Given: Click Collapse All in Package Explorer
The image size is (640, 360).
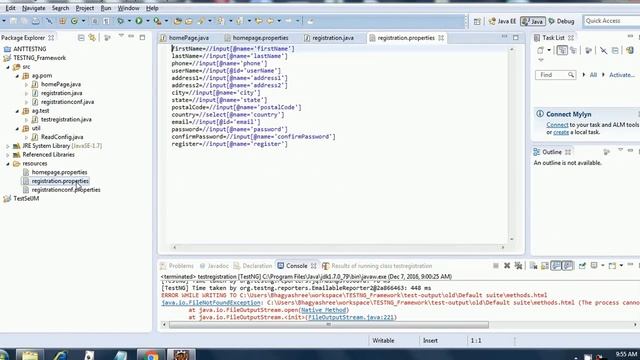Looking at the screenshot, I should click(x=81, y=38).
